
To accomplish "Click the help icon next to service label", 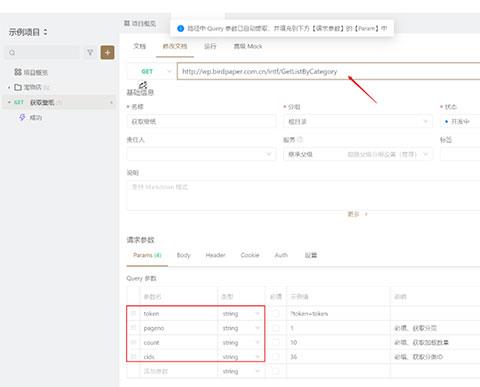I will point(300,139).
